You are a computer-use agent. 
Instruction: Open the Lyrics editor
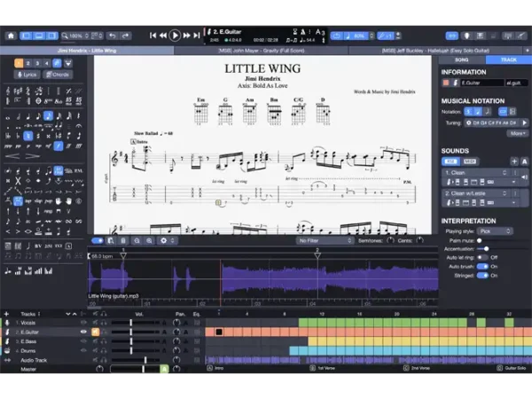[27, 74]
